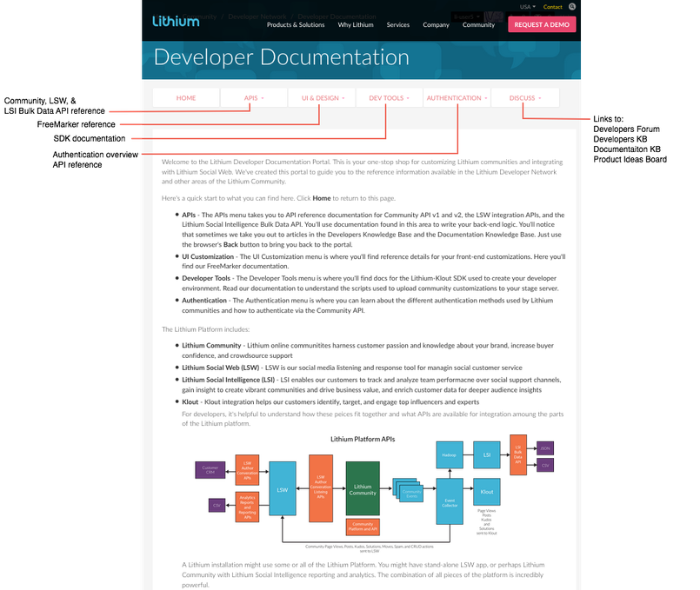Click the Analytics Reports and Reporting APIs box

247,507
